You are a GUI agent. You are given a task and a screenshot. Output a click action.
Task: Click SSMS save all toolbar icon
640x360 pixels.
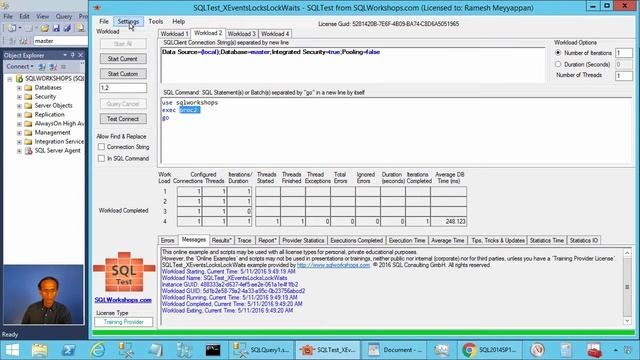[67, 28]
